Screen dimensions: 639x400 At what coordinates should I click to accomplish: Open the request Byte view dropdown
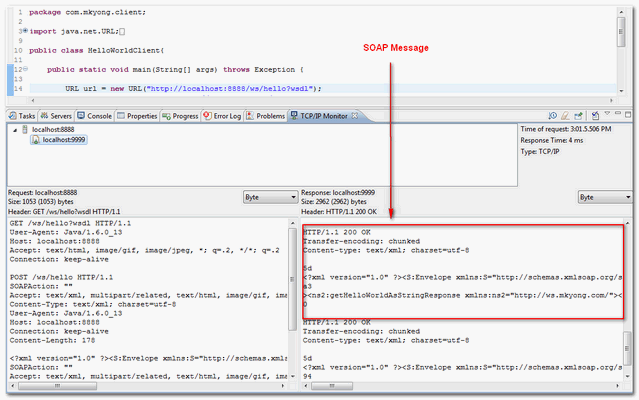(270, 197)
